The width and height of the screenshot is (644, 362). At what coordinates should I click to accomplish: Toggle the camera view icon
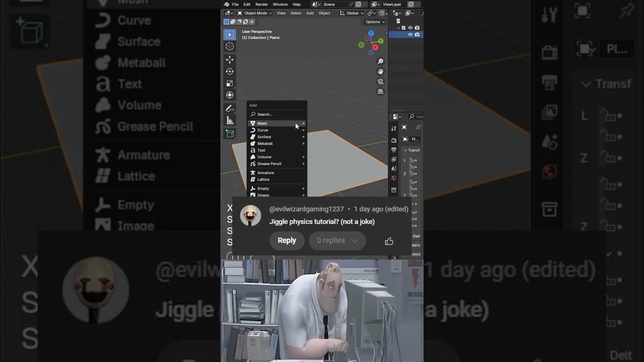380,81
